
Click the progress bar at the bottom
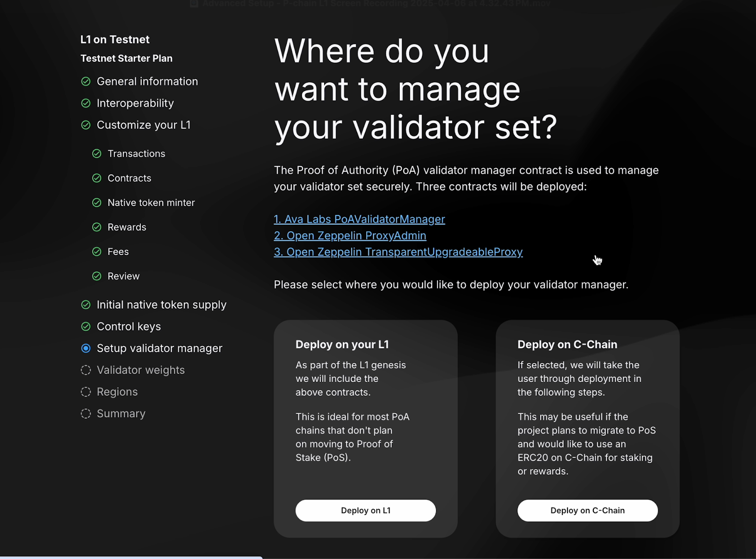pos(131,557)
